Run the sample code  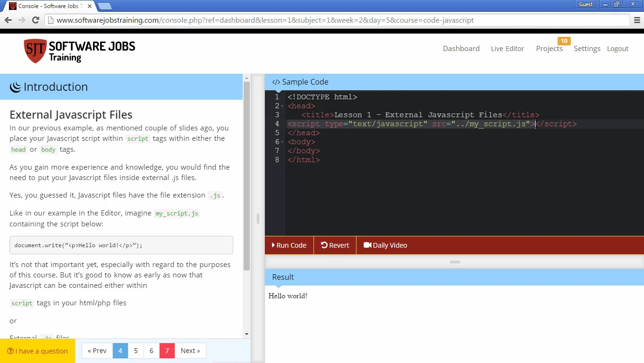(289, 245)
